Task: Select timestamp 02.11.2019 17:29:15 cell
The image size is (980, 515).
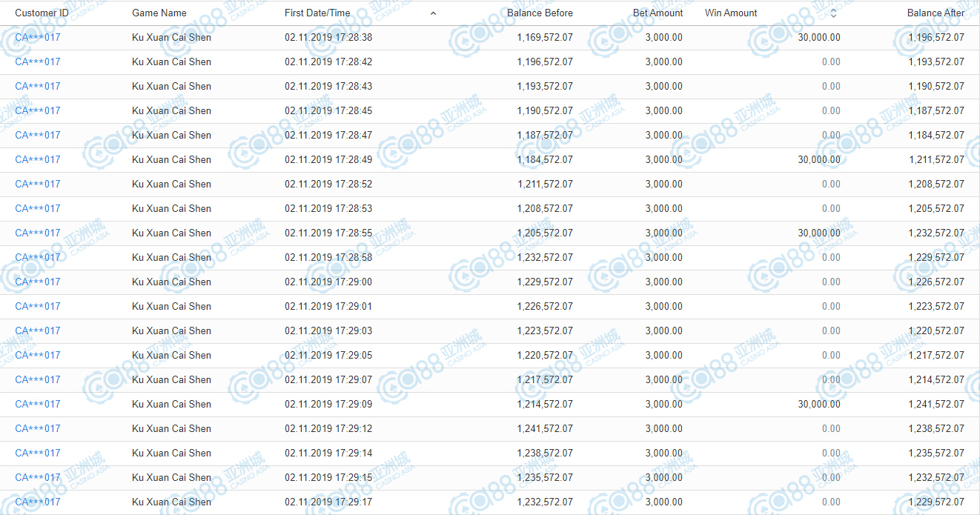Action: [x=328, y=477]
